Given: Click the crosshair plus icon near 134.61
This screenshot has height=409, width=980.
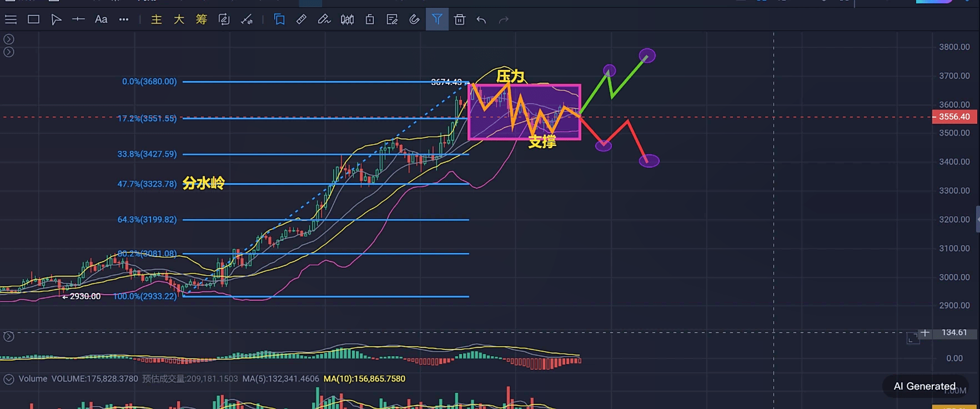Looking at the screenshot, I should click(x=925, y=332).
